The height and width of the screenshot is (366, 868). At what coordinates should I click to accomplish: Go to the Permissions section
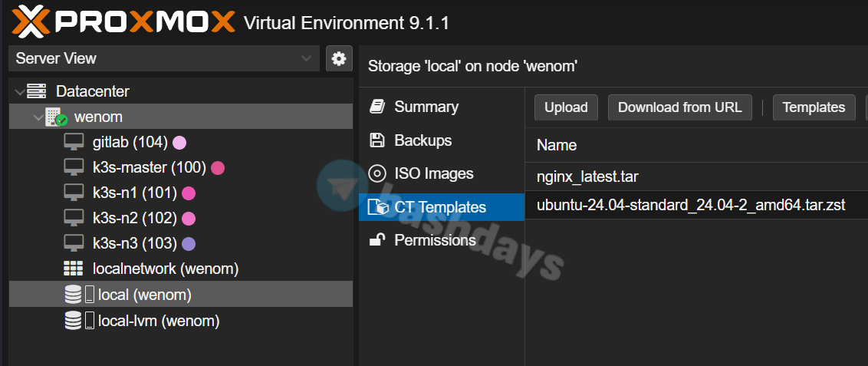[435, 240]
